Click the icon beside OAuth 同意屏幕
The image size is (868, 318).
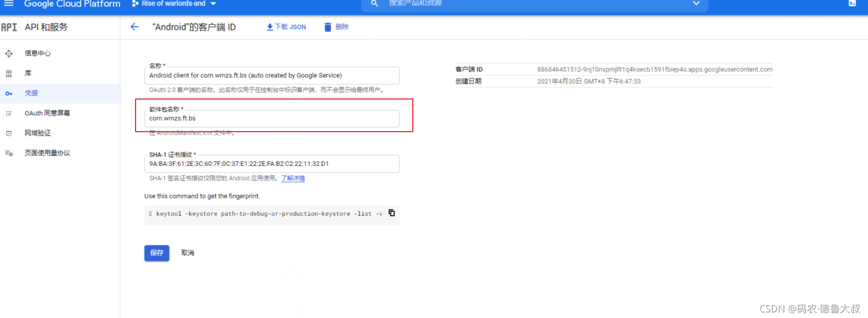pos(9,113)
